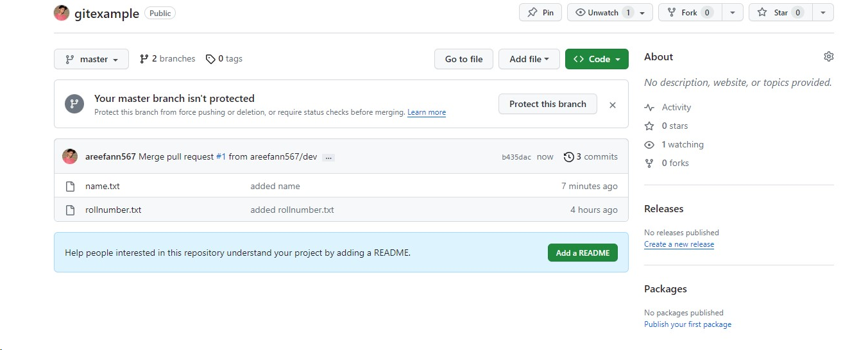Screen dimensions: 868x350
Task: Click the 'now' commit timestamp
Action: coord(545,156)
